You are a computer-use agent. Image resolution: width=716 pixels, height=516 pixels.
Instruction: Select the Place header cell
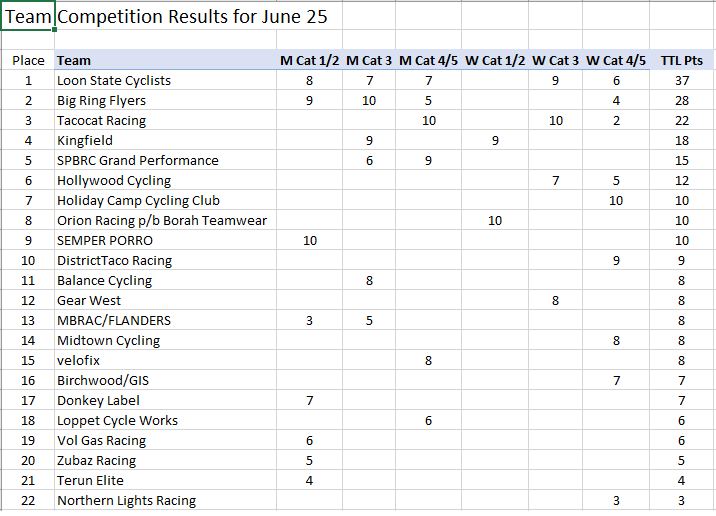28,60
